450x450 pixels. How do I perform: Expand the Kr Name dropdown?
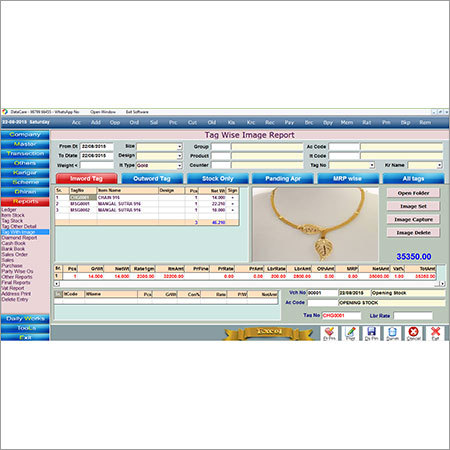coord(439,165)
